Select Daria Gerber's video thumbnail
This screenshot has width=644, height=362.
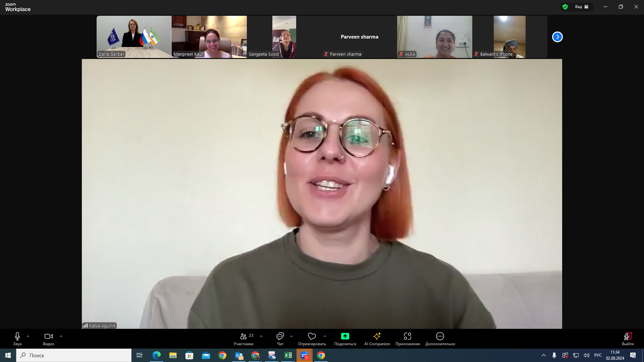pyautogui.click(x=134, y=37)
